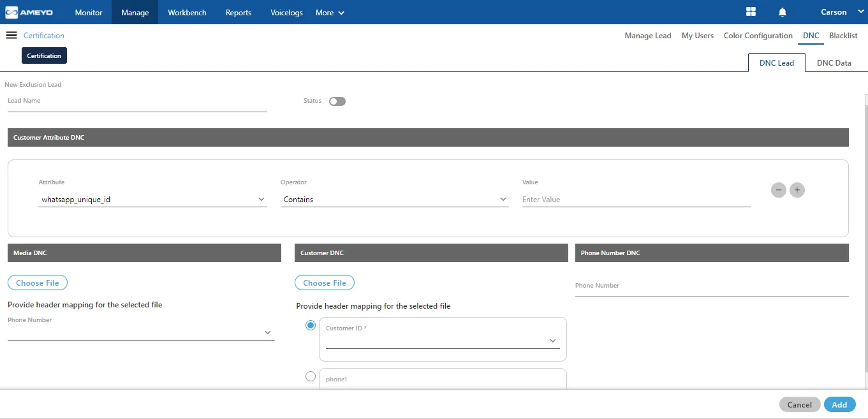The width and height of the screenshot is (868, 419).
Task: Open the apps grid icon
Action: coord(751,12)
